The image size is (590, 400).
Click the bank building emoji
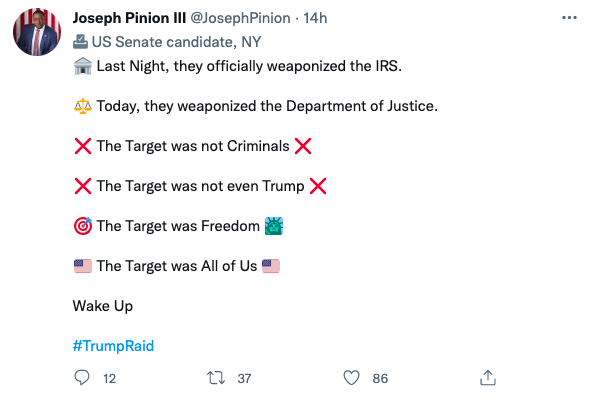(83, 66)
